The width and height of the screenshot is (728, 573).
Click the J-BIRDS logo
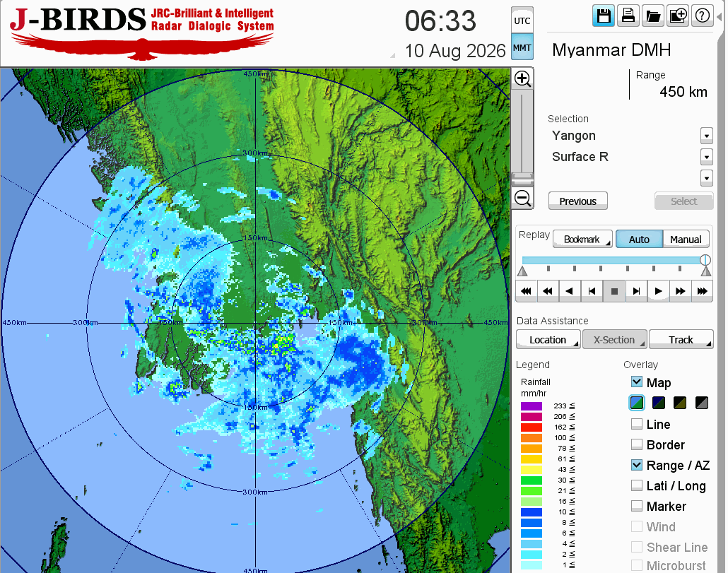point(141,33)
